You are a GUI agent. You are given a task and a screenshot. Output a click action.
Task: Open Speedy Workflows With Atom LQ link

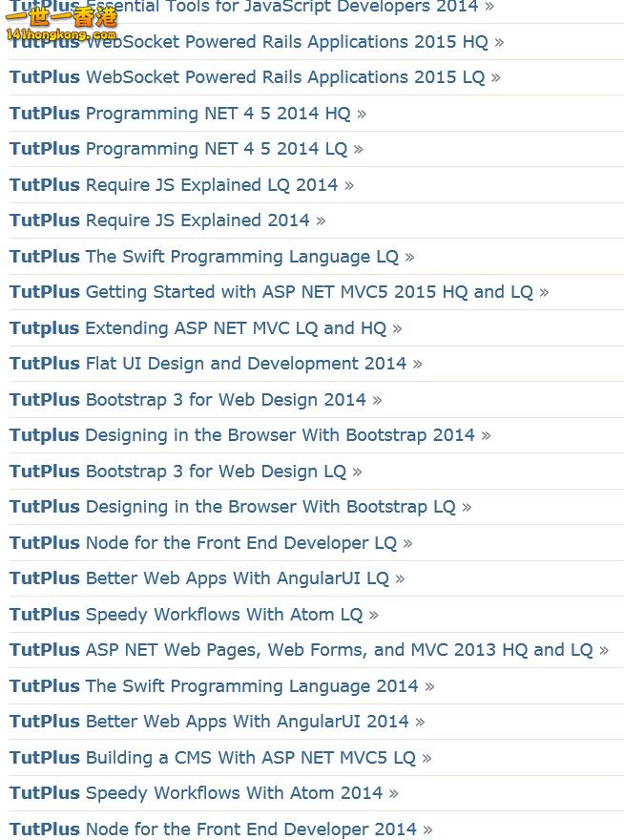click(194, 615)
